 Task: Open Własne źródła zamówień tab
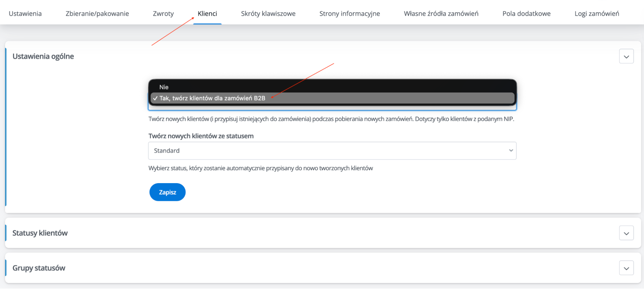(x=441, y=14)
